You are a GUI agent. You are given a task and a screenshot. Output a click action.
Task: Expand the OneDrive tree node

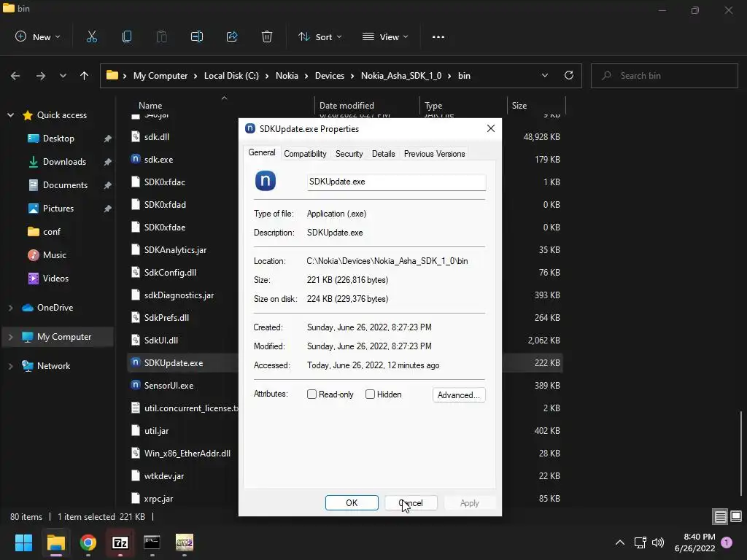[x=10, y=308]
